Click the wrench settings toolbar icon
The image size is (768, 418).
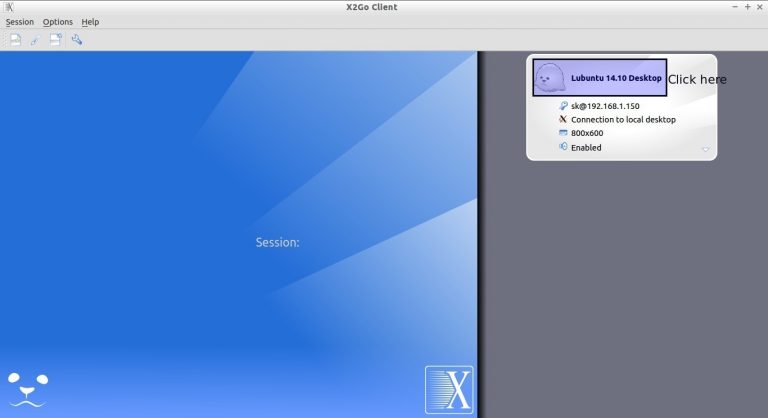pos(76,40)
